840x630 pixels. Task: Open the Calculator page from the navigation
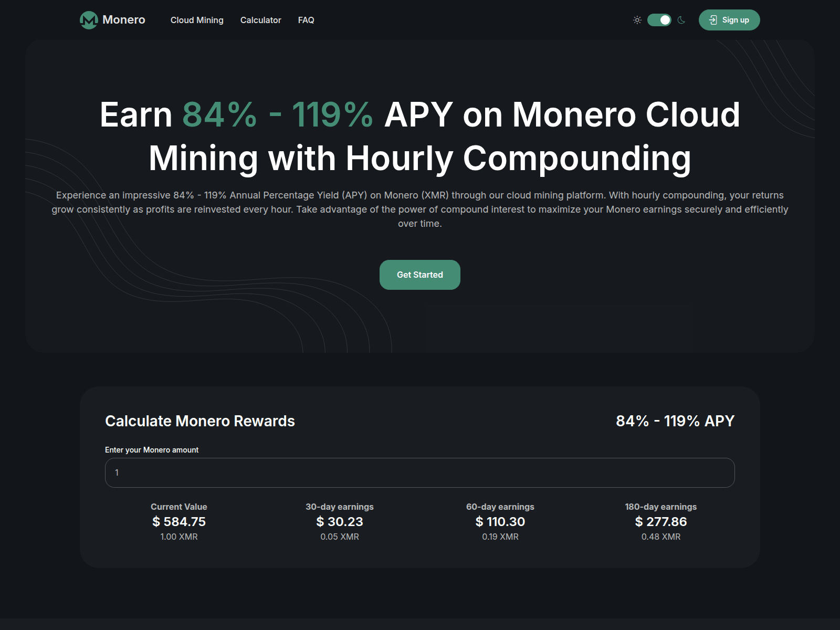[261, 20]
